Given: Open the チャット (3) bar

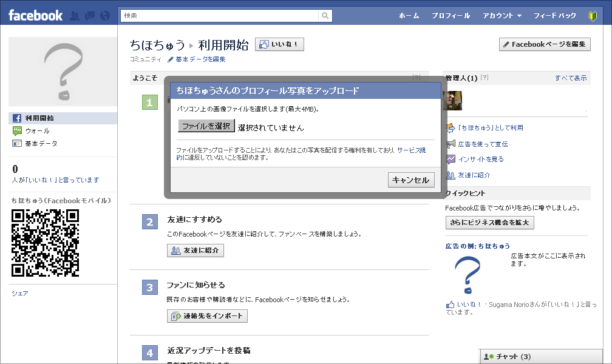Looking at the screenshot, I should [541, 357].
